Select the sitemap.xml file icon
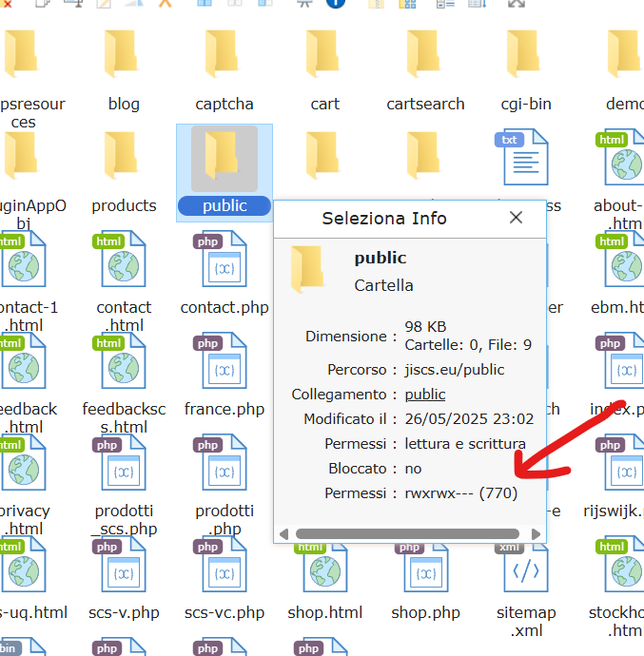Viewport: 644px width, 656px height. point(526,566)
